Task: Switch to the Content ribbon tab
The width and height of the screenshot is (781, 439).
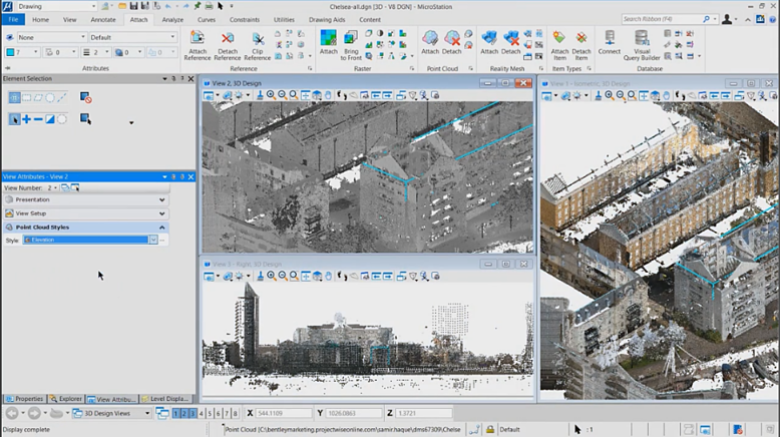Action: click(x=370, y=19)
